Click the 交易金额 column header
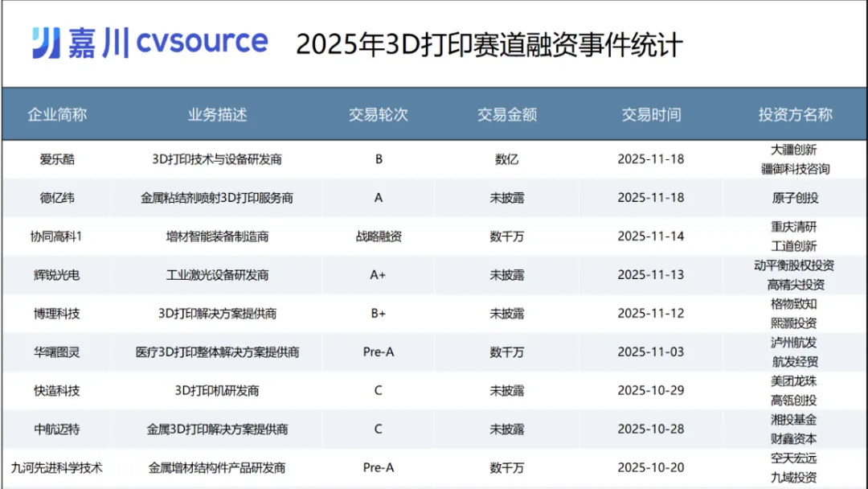 coord(507,115)
